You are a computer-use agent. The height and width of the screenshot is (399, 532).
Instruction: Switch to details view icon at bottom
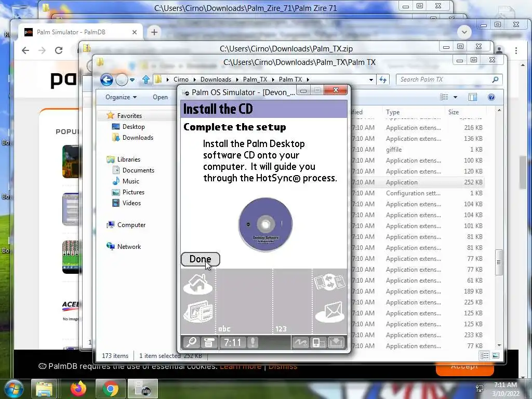pyautogui.click(x=484, y=355)
